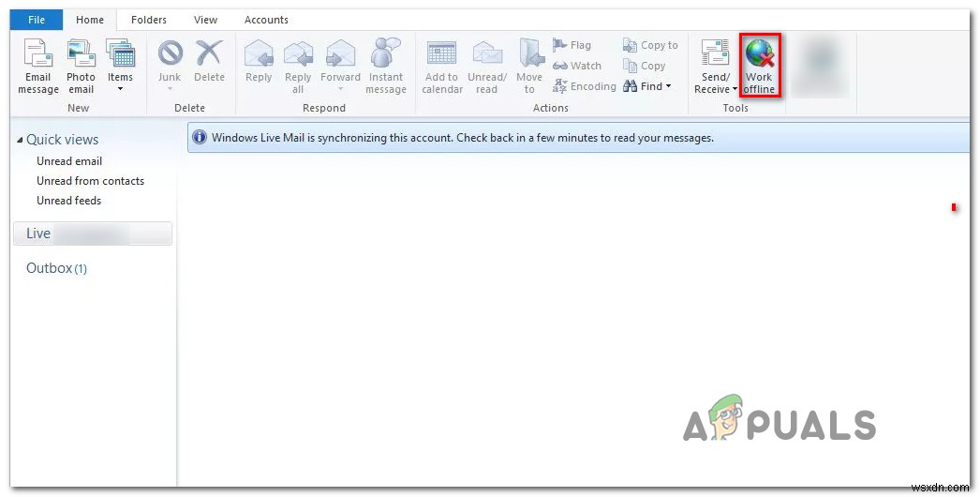
Task: Create a new Photo email
Action: pyautogui.click(x=82, y=67)
